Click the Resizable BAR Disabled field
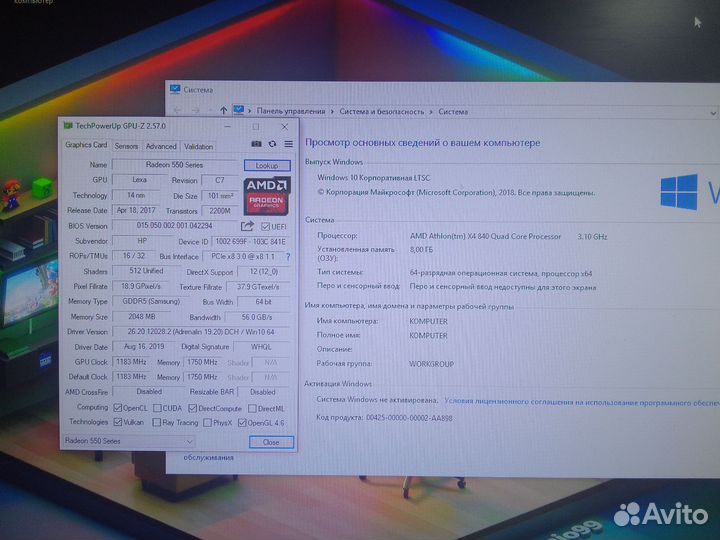 click(x=263, y=392)
